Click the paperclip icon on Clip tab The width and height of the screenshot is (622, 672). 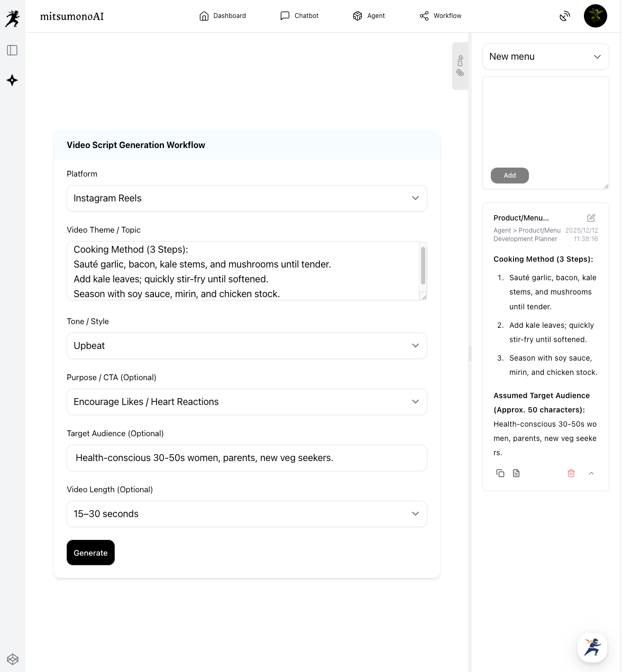[x=460, y=73]
